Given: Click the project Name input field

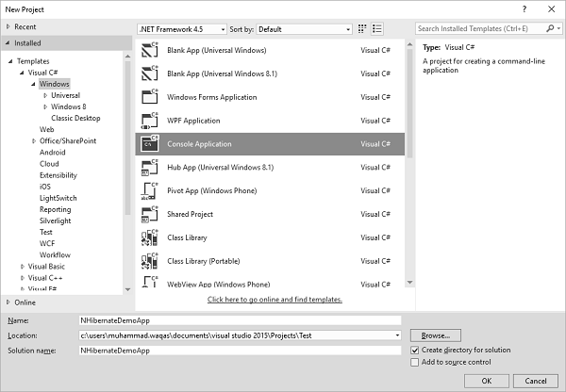Looking at the screenshot, I should pos(240,320).
